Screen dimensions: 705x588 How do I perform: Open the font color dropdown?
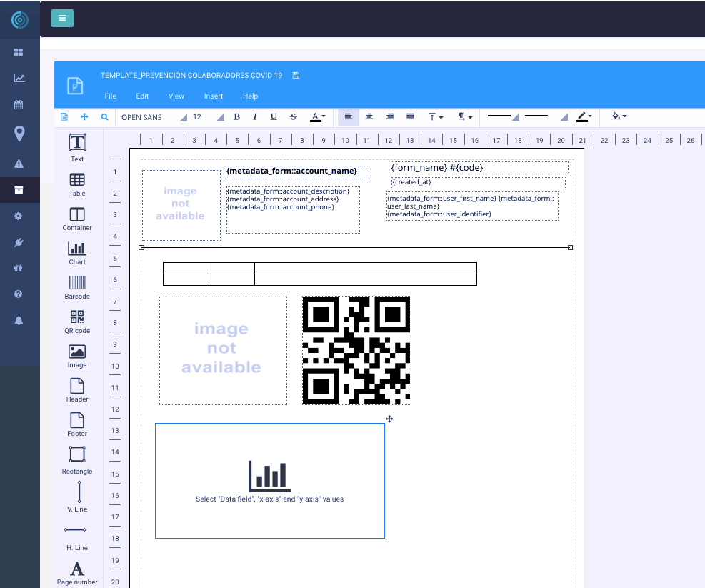318,117
